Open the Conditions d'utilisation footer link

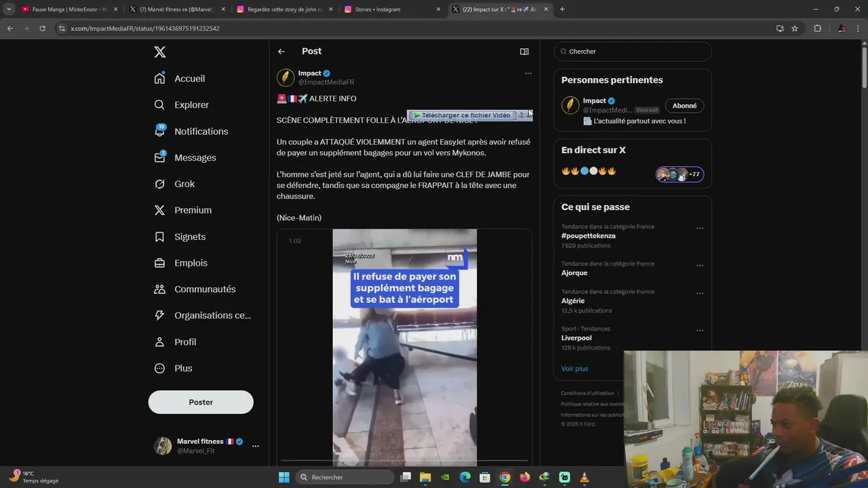point(587,393)
